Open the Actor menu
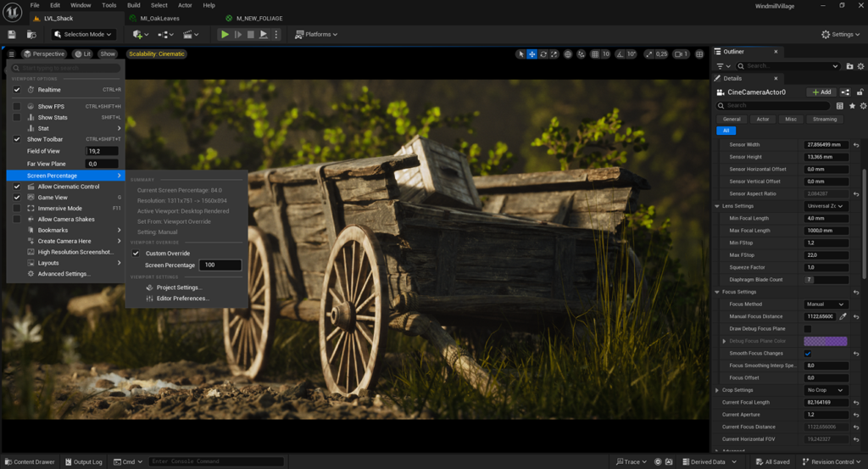Viewport: 868px width, 469px height. (185, 6)
